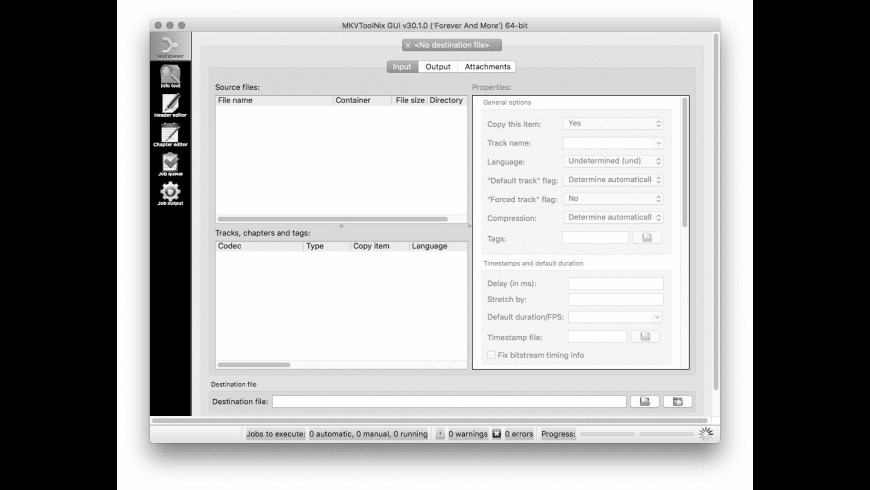Screen dimensions: 870x490
Task: Click the first progress bar in the status bar
Action: (608, 434)
